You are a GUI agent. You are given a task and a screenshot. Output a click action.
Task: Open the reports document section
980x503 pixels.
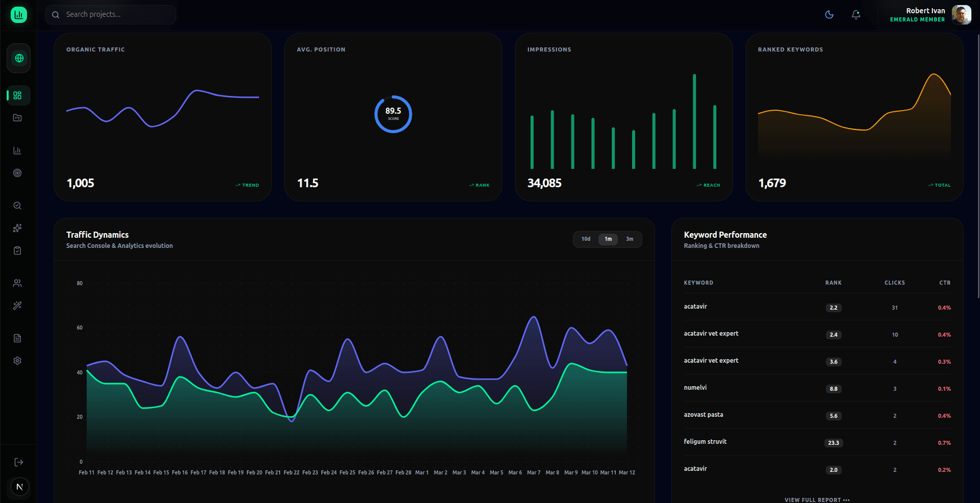pos(17,338)
